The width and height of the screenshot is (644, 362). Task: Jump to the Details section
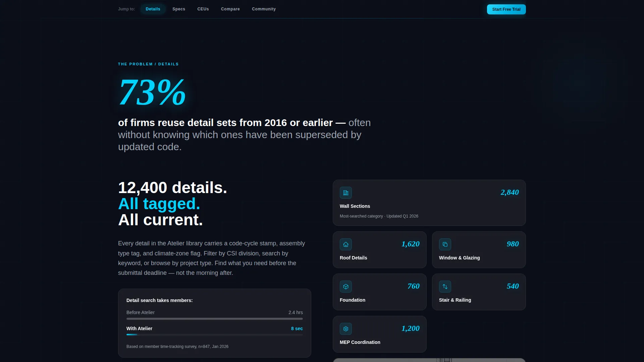[x=153, y=9]
